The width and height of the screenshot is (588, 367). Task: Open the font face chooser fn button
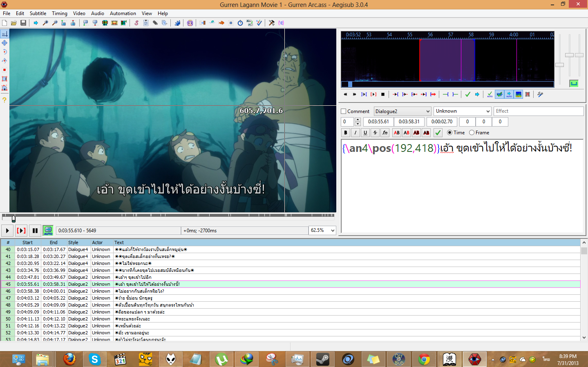click(x=385, y=133)
